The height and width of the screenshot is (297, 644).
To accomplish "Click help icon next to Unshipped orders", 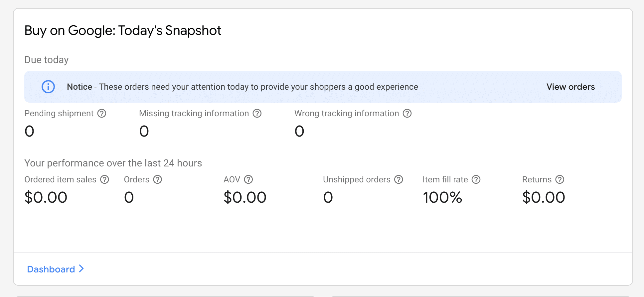I will click(x=399, y=179).
